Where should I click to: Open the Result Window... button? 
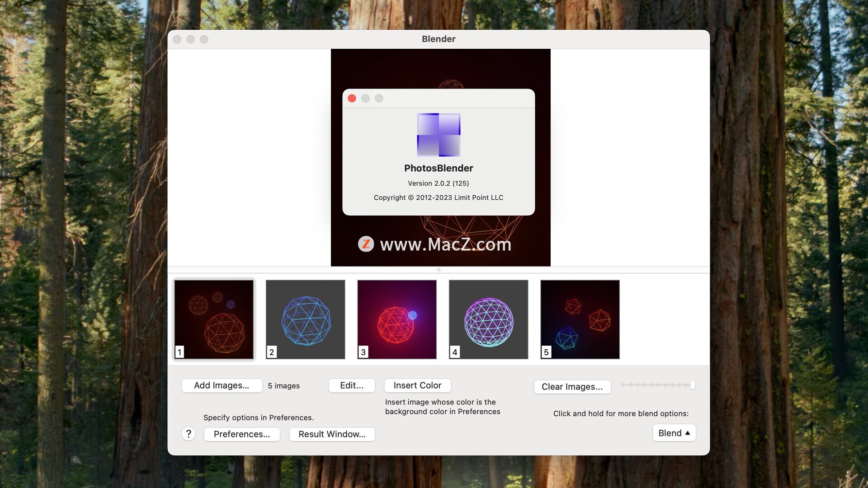point(332,434)
